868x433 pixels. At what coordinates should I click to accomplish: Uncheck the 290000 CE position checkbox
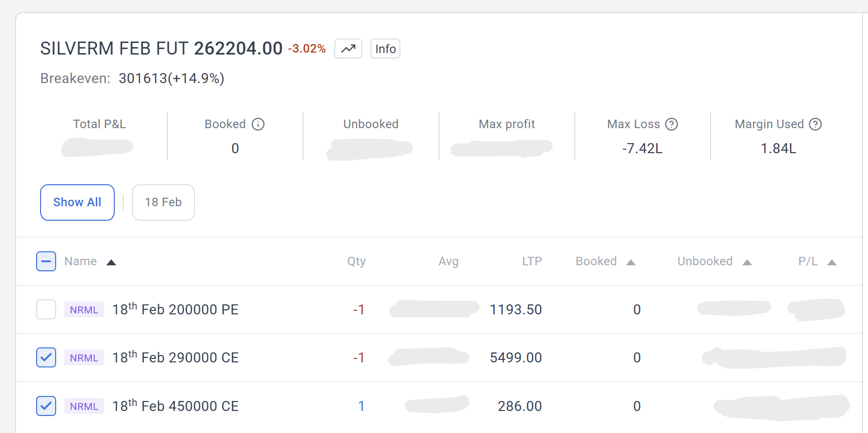pos(46,357)
